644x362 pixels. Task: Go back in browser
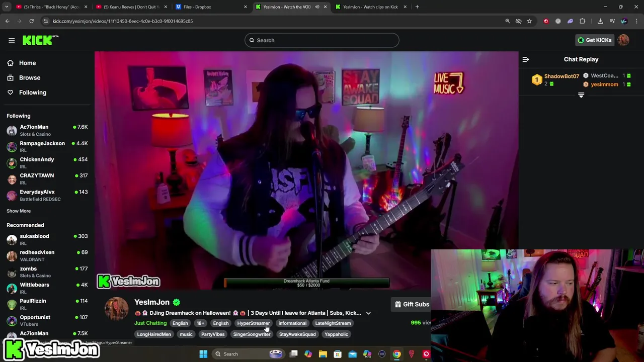[7, 21]
